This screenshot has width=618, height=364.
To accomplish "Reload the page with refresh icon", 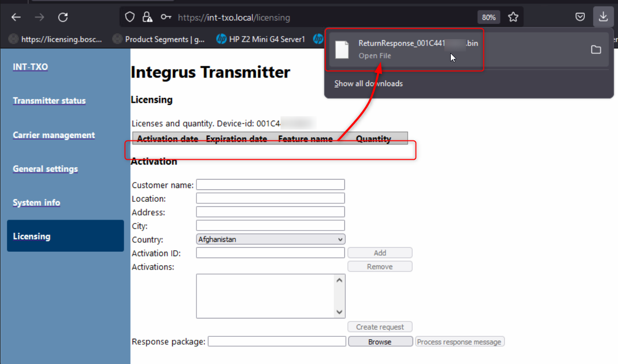I will [x=63, y=17].
